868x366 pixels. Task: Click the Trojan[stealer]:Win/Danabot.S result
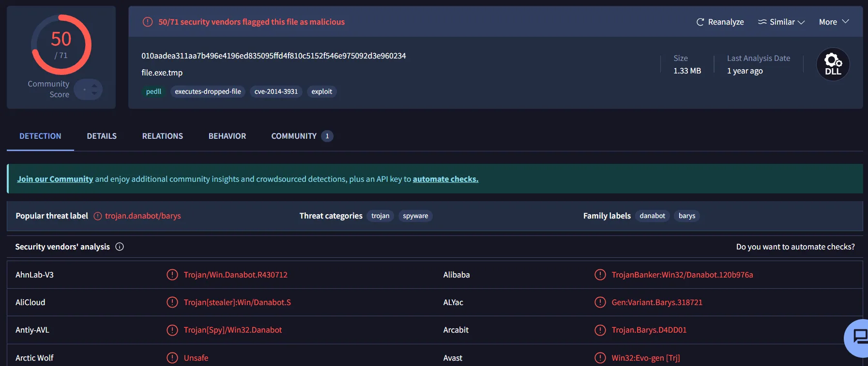(x=237, y=302)
